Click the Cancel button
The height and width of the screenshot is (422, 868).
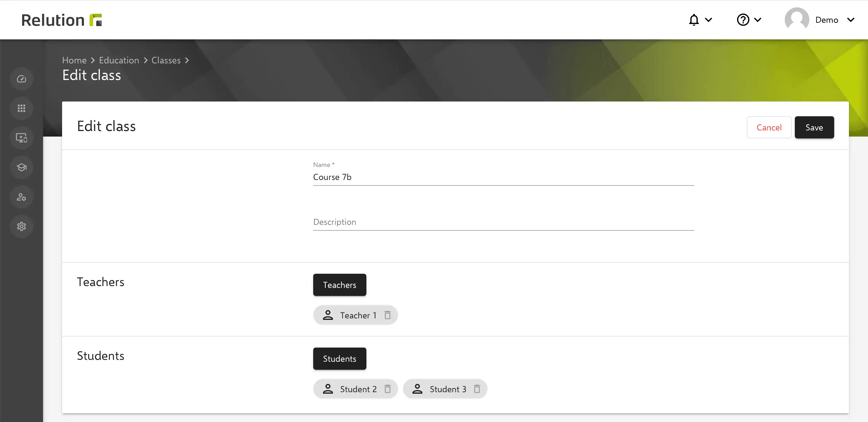coord(769,127)
